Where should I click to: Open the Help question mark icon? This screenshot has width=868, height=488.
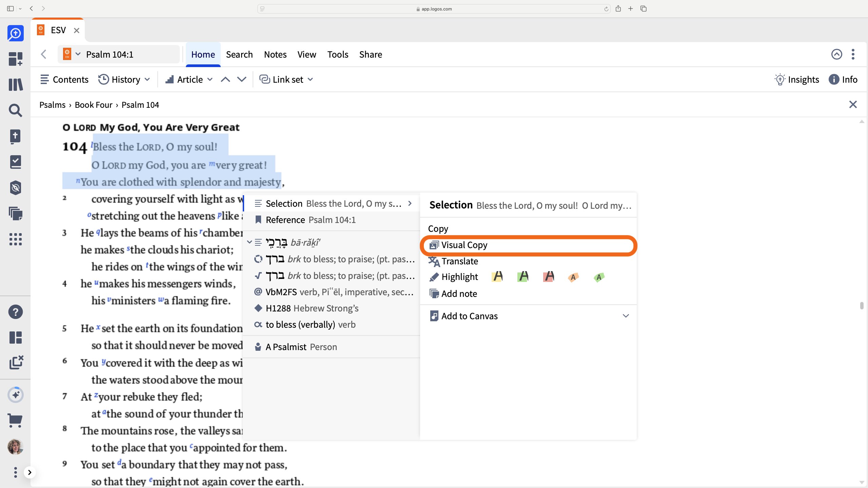coord(16,312)
